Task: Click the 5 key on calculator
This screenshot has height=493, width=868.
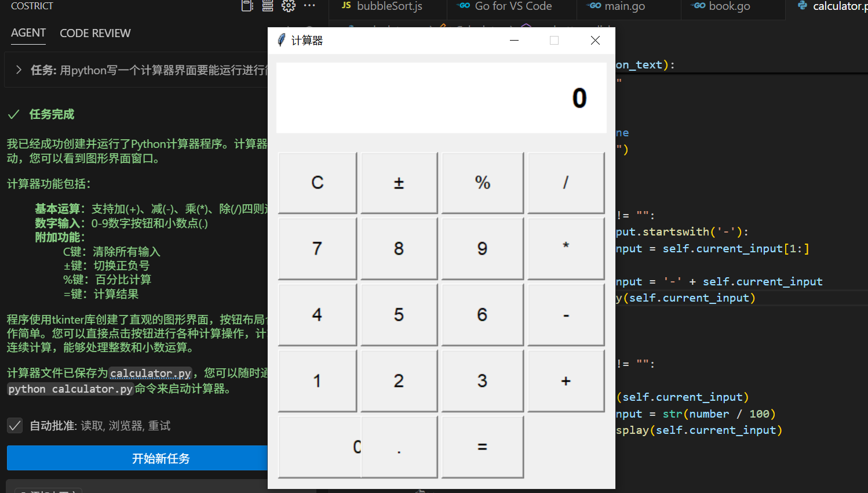Action: pos(399,315)
